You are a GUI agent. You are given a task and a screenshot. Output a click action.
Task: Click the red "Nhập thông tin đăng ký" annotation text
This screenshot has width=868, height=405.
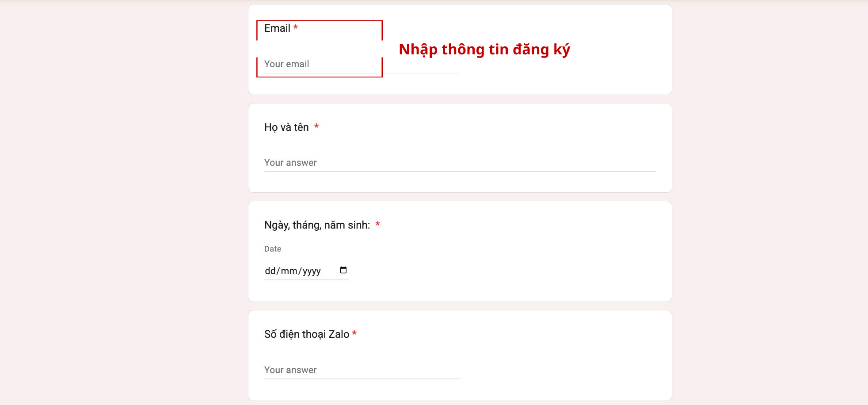coord(484,50)
